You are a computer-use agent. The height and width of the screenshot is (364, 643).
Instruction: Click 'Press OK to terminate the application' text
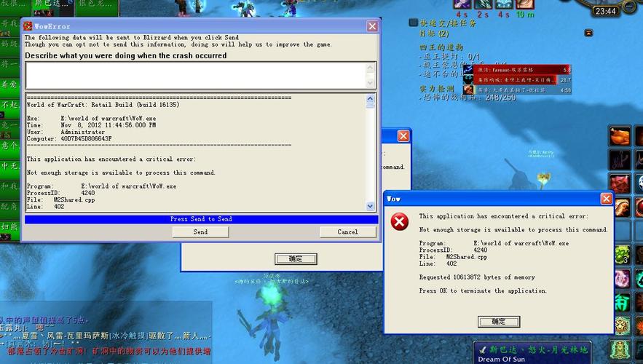click(x=483, y=290)
